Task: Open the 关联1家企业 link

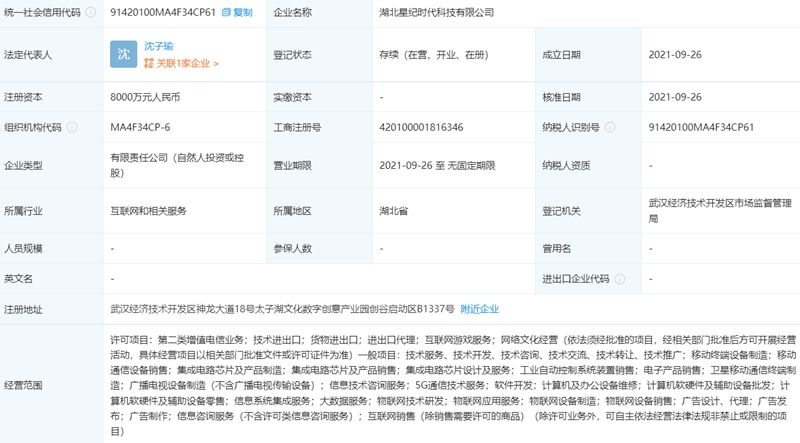Action: [182, 63]
